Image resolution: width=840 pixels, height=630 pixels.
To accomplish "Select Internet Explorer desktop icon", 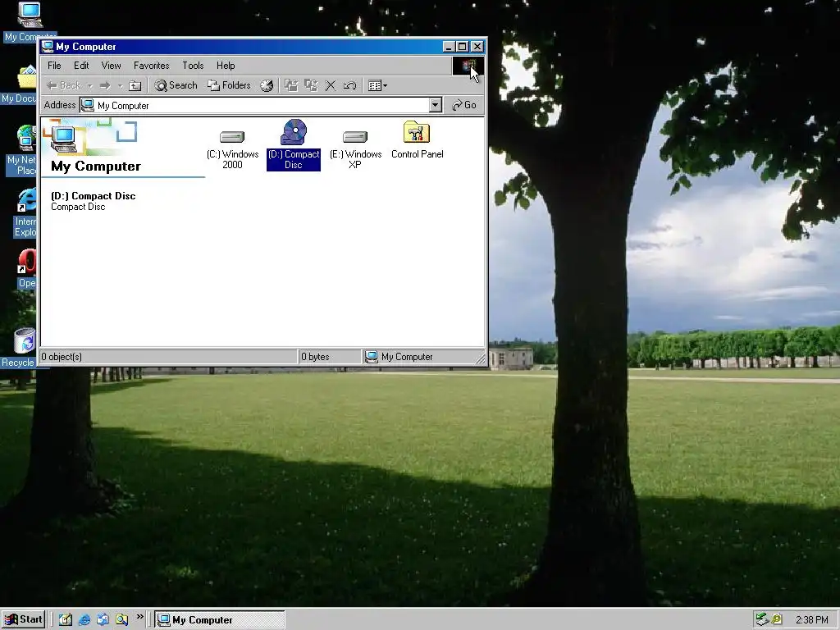I will (x=25, y=212).
